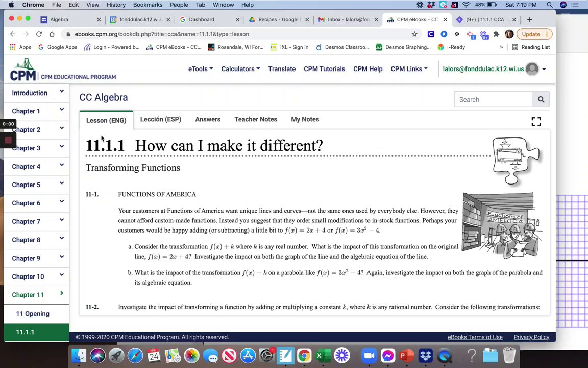Open a new tab with plus icon
588x368 pixels.
[529, 19]
